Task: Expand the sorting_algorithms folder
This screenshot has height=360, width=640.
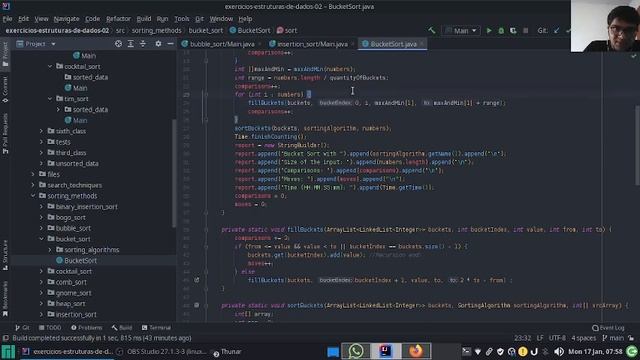Action: click(50, 249)
